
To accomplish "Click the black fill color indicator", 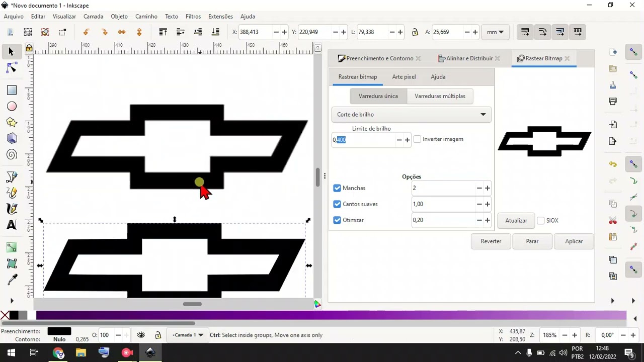I will (x=59, y=331).
